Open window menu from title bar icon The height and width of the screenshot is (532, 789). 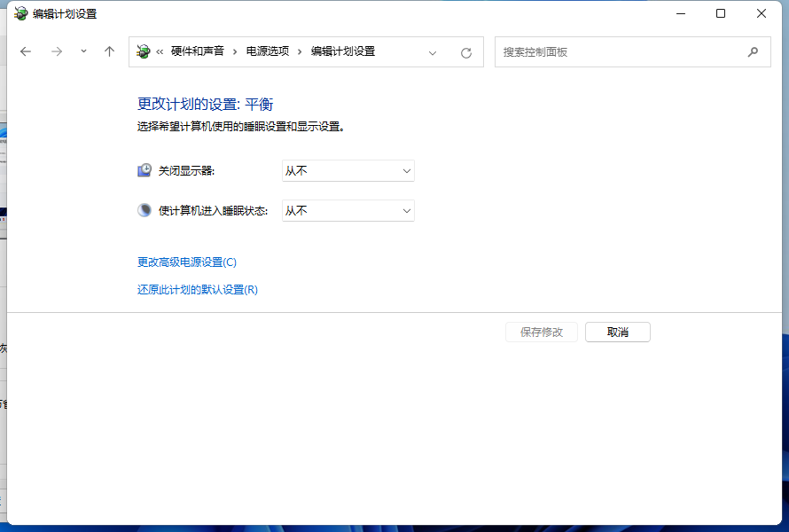[x=20, y=13]
